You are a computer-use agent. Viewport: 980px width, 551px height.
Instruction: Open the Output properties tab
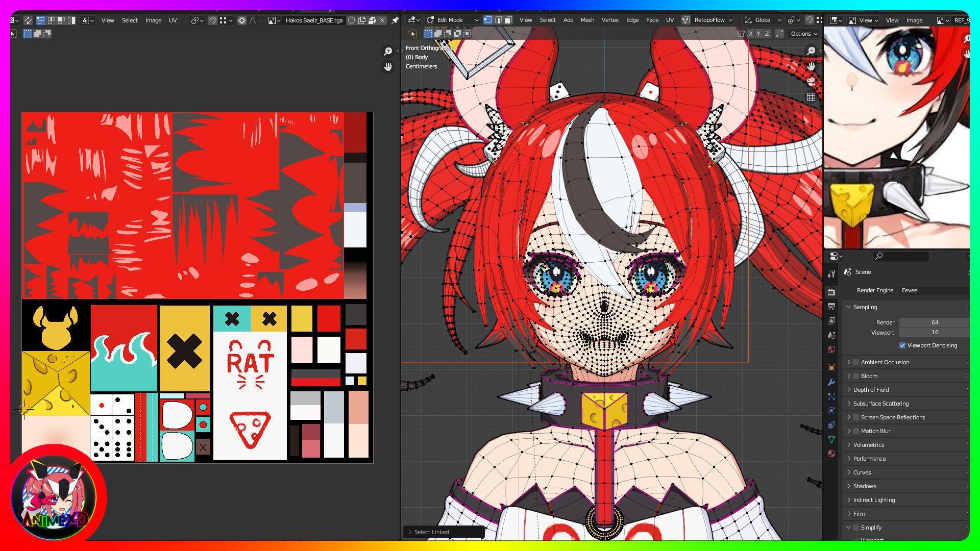[831, 307]
